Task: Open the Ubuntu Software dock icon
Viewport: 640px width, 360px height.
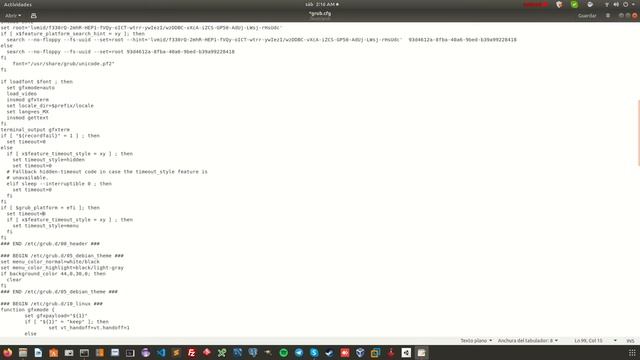Action: pos(53,353)
